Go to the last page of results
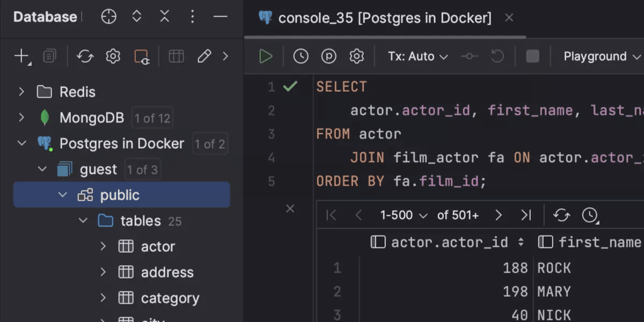 526,215
